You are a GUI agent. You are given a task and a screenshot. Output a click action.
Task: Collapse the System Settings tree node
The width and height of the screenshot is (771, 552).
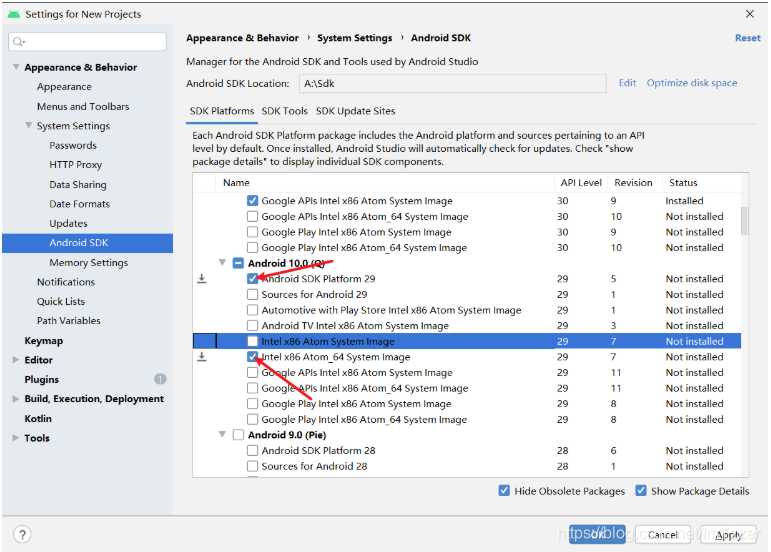[29, 125]
